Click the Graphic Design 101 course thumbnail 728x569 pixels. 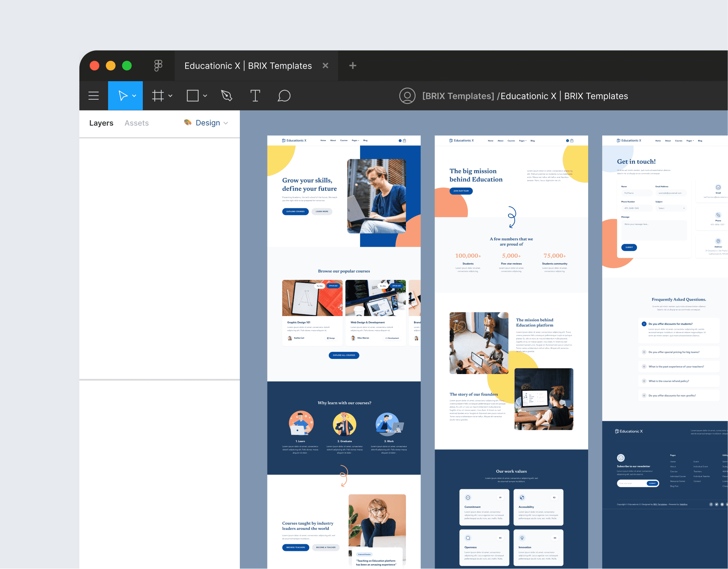(312, 298)
